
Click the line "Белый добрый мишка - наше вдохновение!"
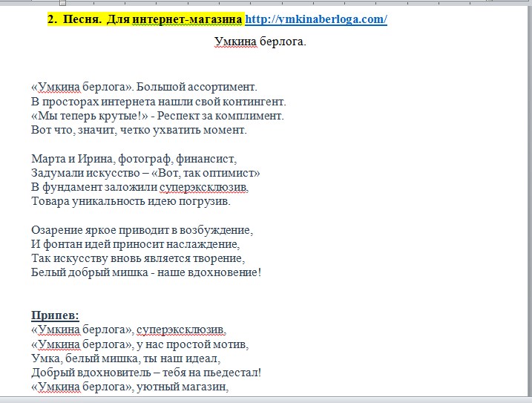point(146,272)
